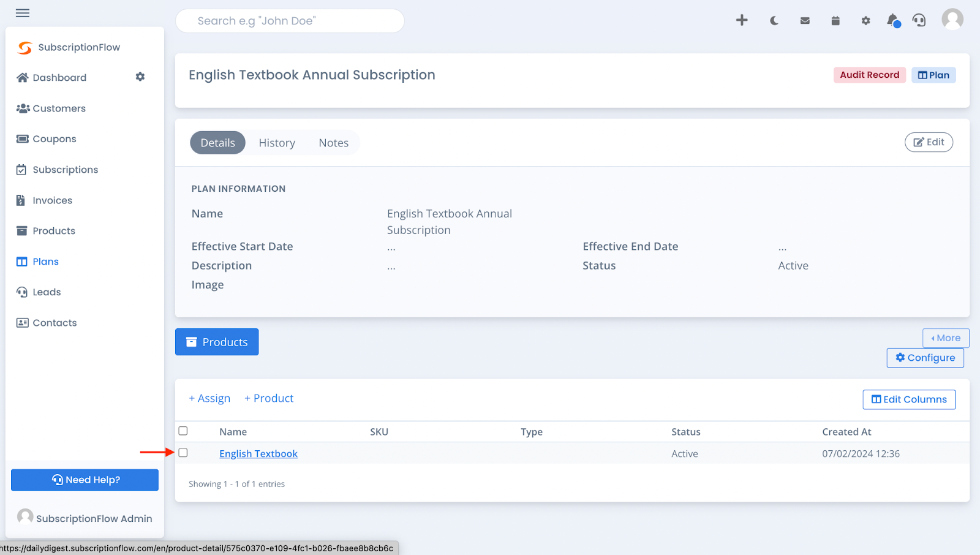
Task: Open Leads in sidebar
Action: [x=39, y=292]
